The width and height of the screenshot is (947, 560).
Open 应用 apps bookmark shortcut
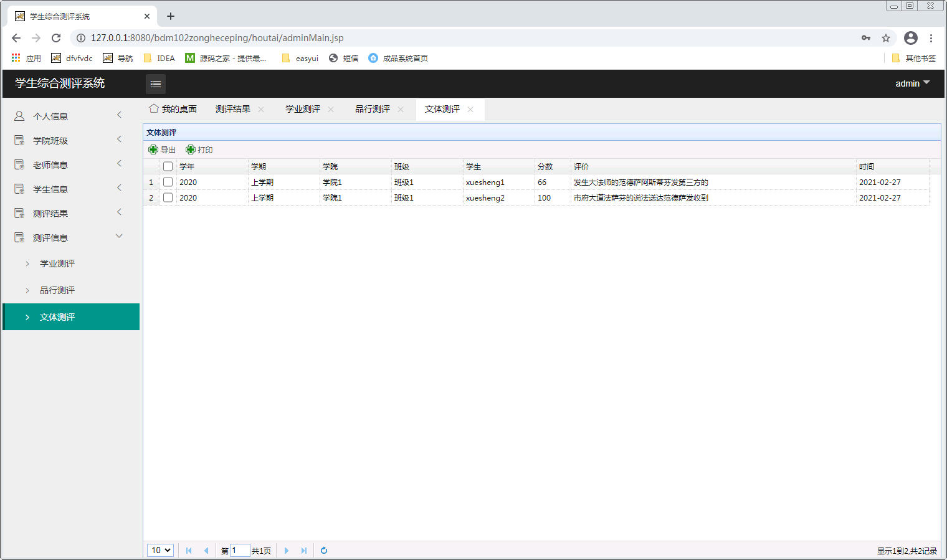[x=26, y=58]
